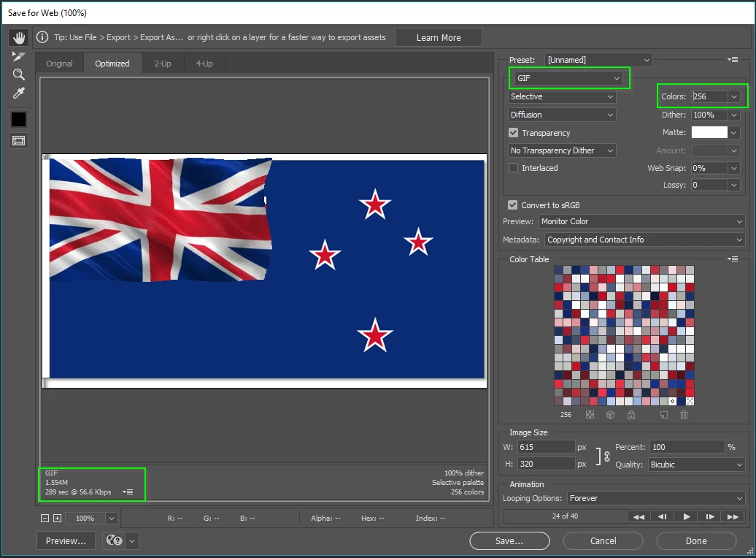Click the Save... button

(509, 540)
